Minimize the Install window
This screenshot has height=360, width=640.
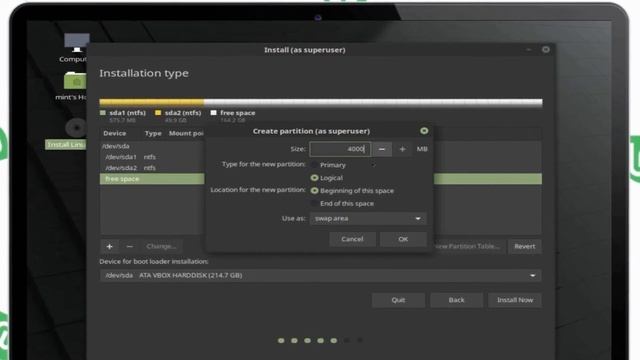[529, 49]
